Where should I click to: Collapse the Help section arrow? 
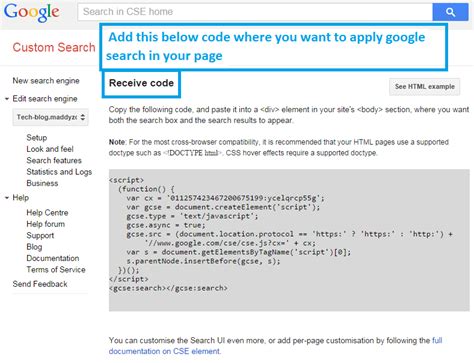point(7,198)
